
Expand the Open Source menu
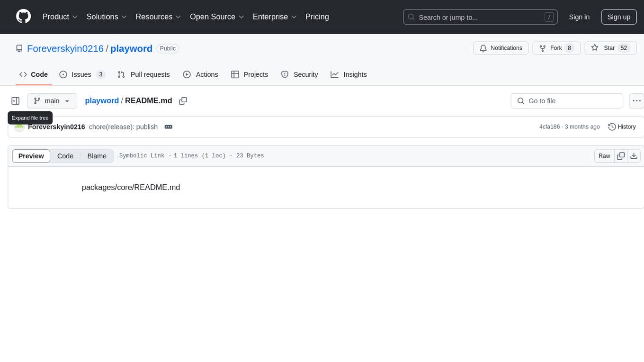(x=217, y=17)
